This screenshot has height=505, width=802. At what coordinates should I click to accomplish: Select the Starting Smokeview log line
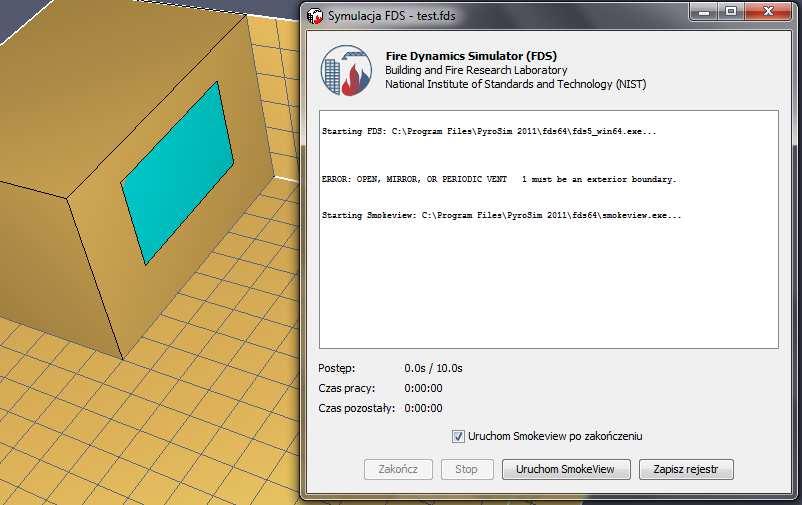point(501,215)
